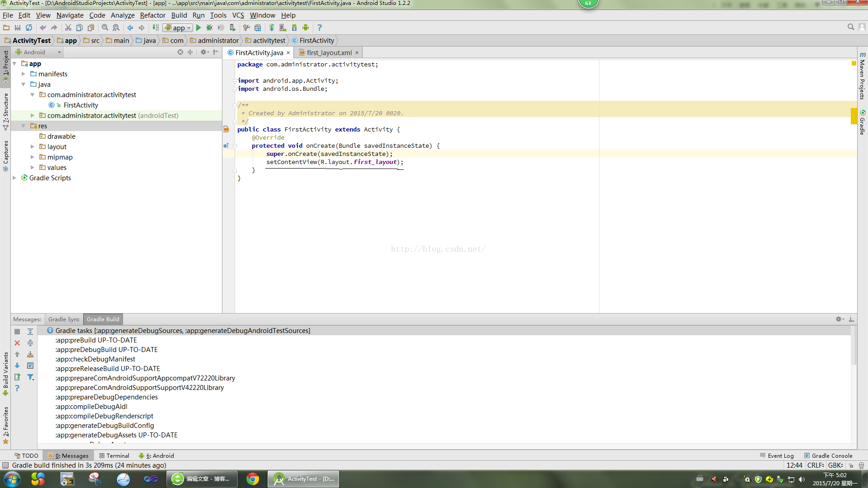
Task: Select the drawable folder
Action: (61, 136)
